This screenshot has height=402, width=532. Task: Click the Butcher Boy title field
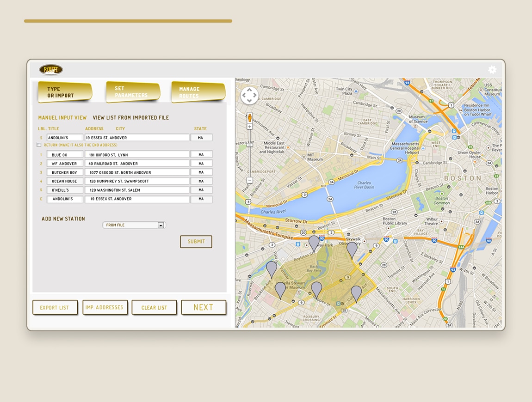coord(65,172)
